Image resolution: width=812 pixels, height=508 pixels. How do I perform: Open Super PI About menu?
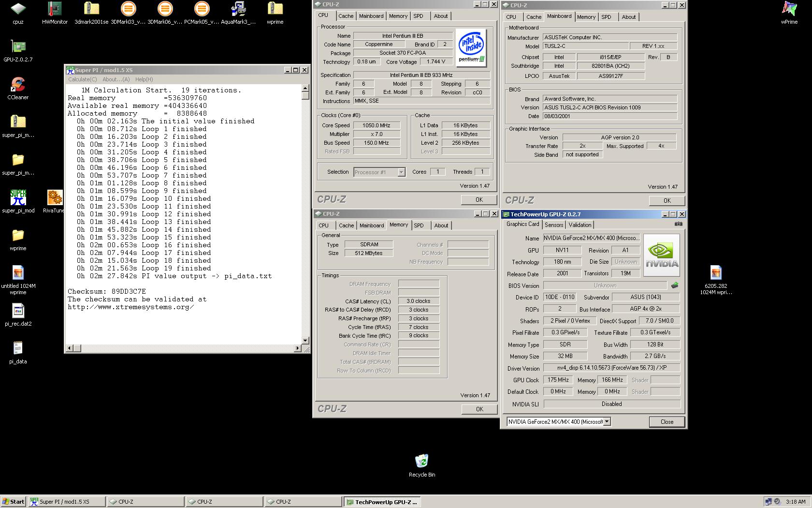pyautogui.click(x=116, y=79)
